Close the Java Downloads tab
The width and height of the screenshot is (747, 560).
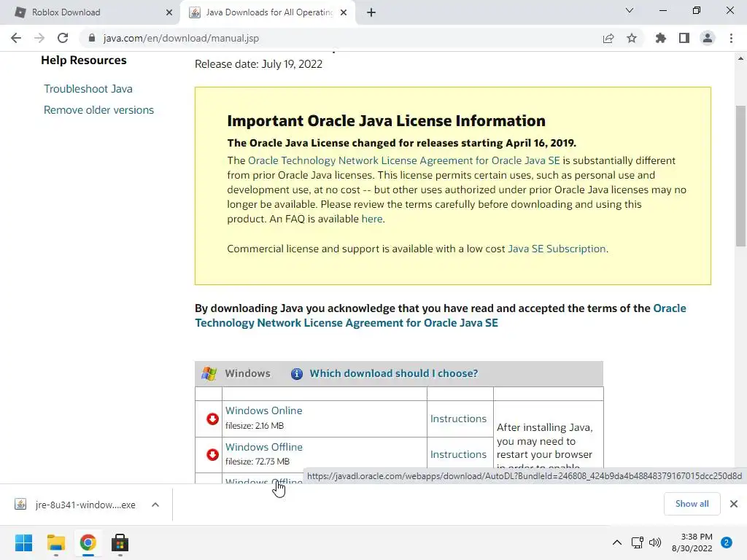pos(344,13)
